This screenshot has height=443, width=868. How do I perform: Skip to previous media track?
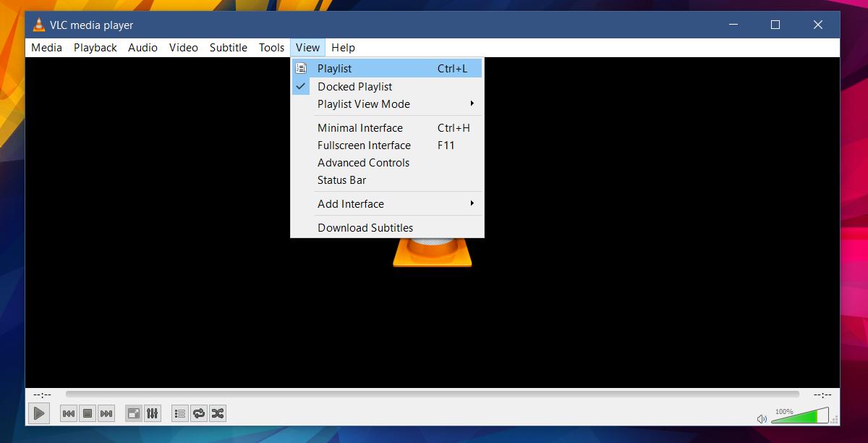tap(69, 413)
